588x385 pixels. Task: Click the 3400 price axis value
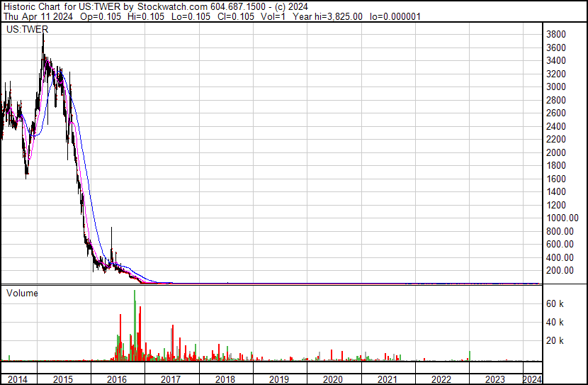(x=555, y=60)
